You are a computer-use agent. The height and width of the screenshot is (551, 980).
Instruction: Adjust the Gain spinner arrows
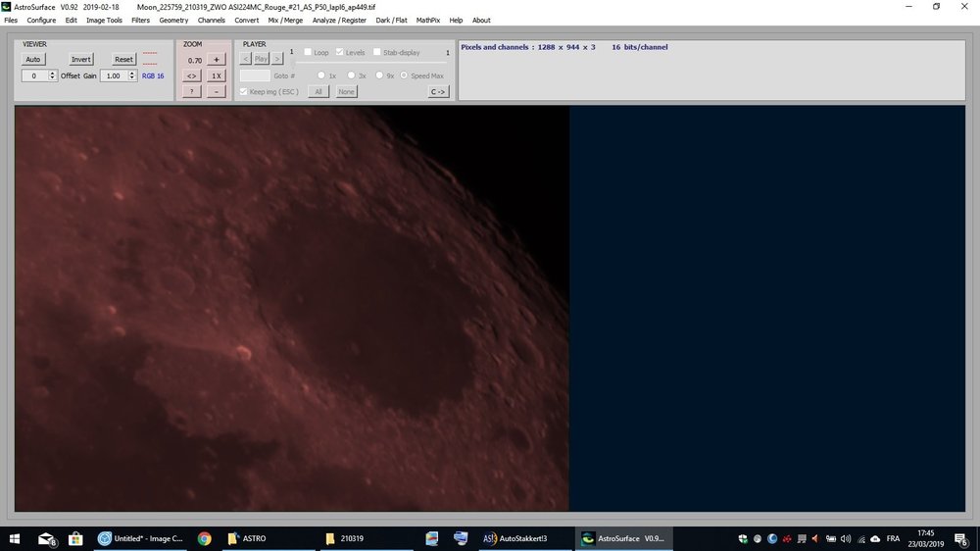pos(132,75)
